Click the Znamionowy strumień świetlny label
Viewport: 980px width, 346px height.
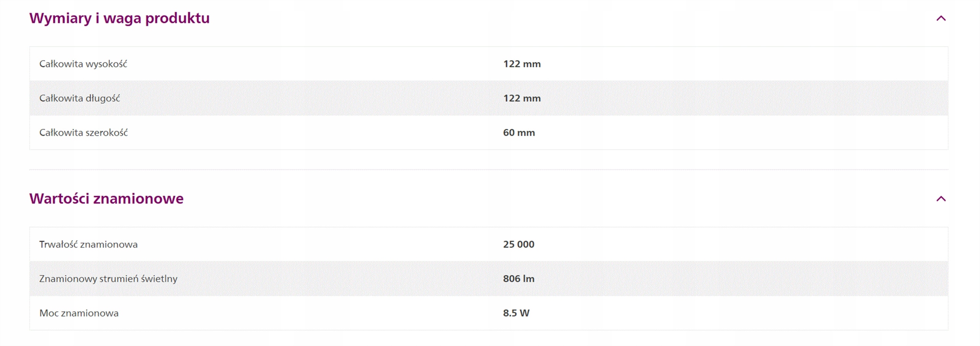[108, 279]
